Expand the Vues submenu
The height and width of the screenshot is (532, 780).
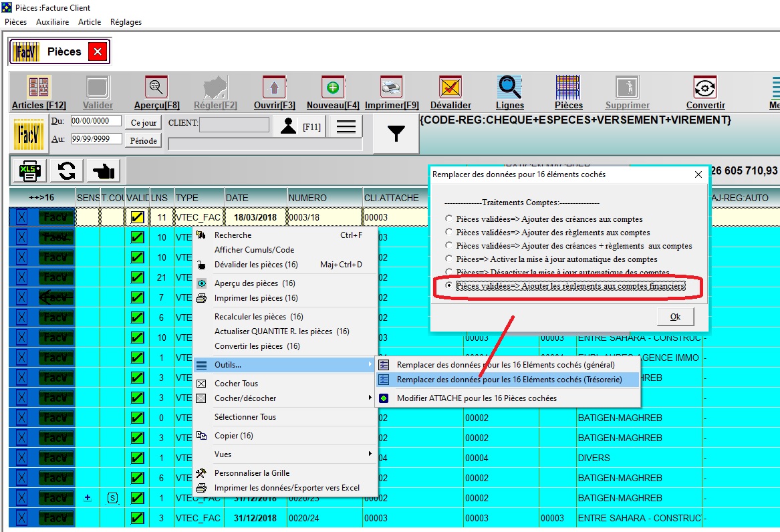pos(285,454)
